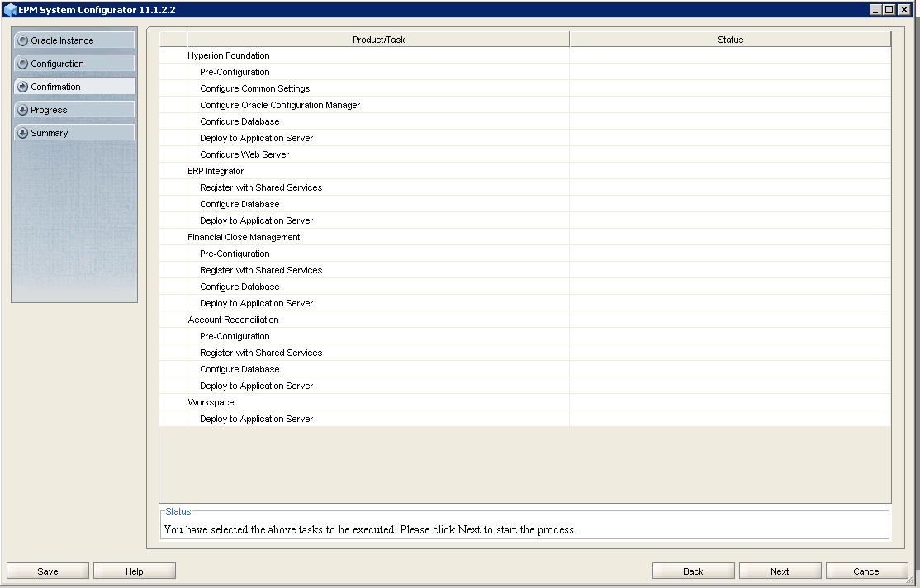Click the Save button
This screenshot has width=920, height=588.
click(x=48, y=571)
